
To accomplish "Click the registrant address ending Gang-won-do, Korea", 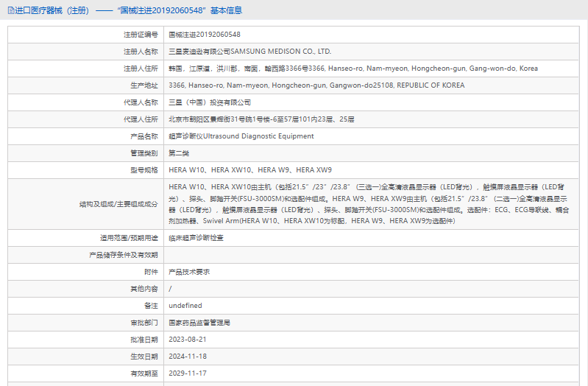I will point(353,69).
